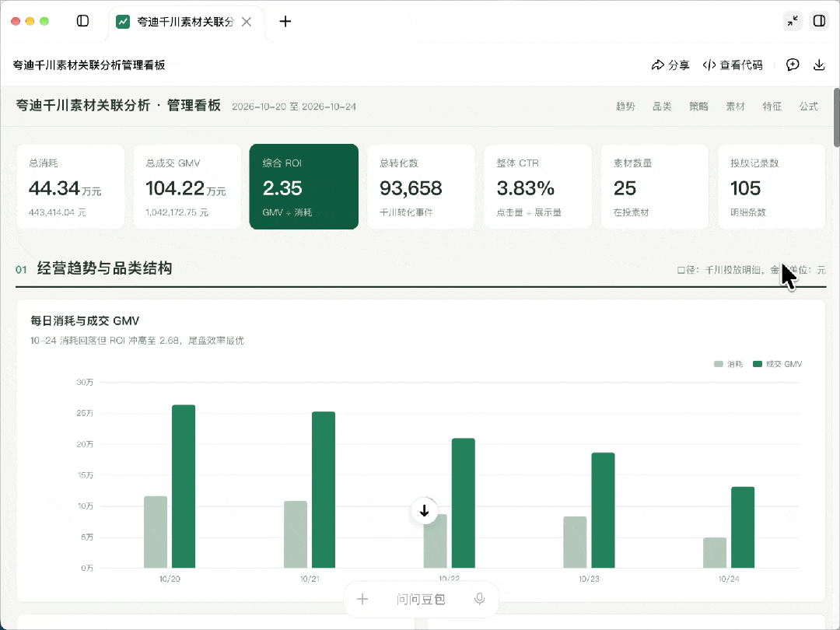Viewport: 840px width, 630px height.
Task: Click the vertical page scrollbar
Action: (836, 117)
